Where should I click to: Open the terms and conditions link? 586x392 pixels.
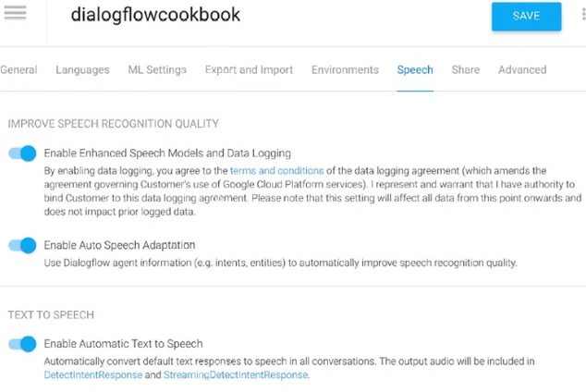click(277, 171)
